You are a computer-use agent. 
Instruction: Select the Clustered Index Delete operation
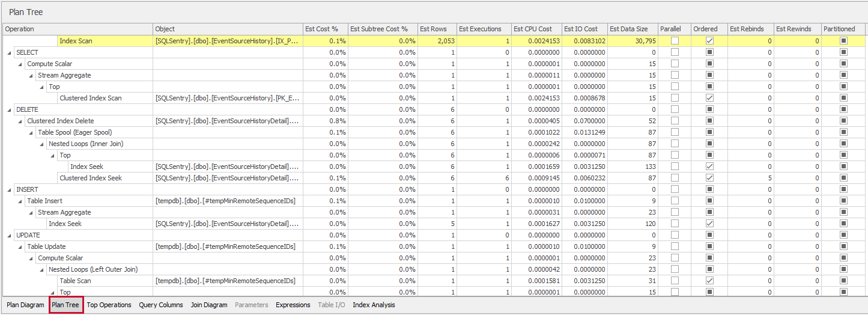pos(61,121)
